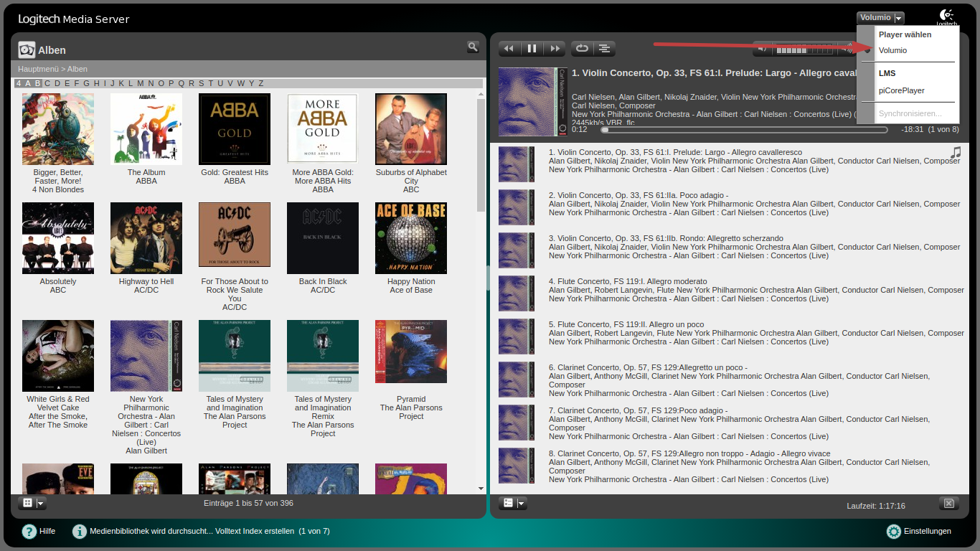Open Carl Nielsen Concertos cover in album grid
This screenshot has height=551, width=980.
click(146, 356)
